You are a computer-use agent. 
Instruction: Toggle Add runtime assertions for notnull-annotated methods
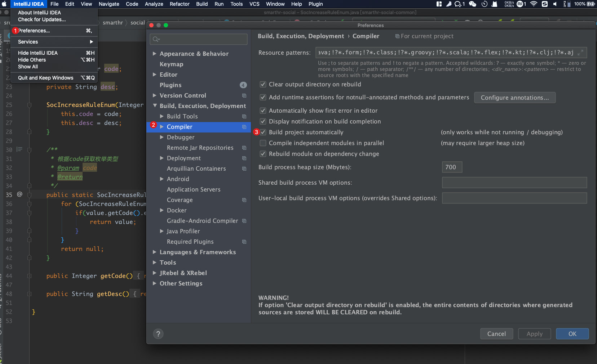pyautogui.click(x=263, y=97)
